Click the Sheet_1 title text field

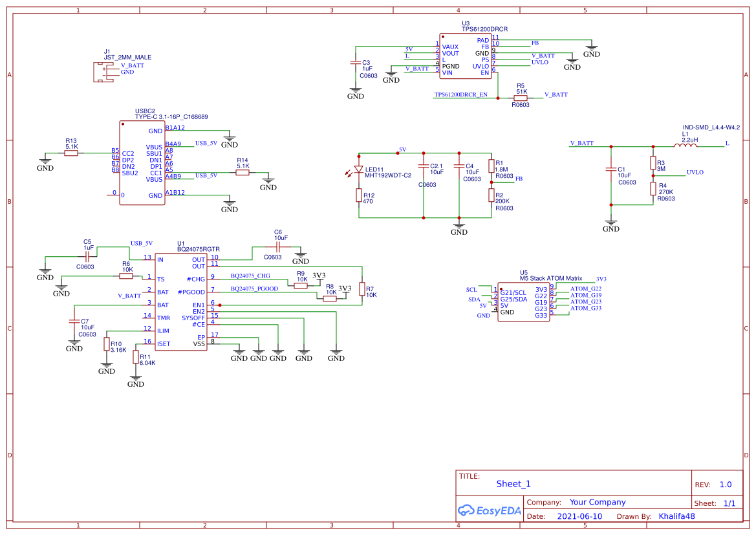(x=512, y=483)
